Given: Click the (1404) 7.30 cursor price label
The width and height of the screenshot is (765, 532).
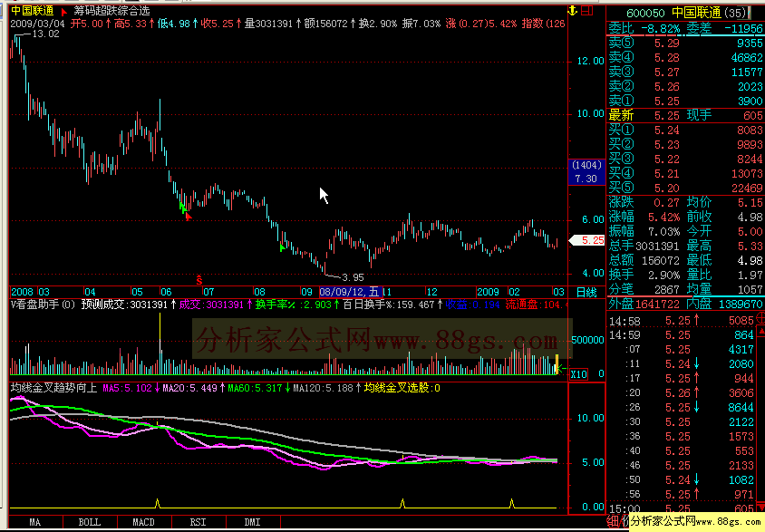Looking at the screenshot, I should (x=587, y=172).
